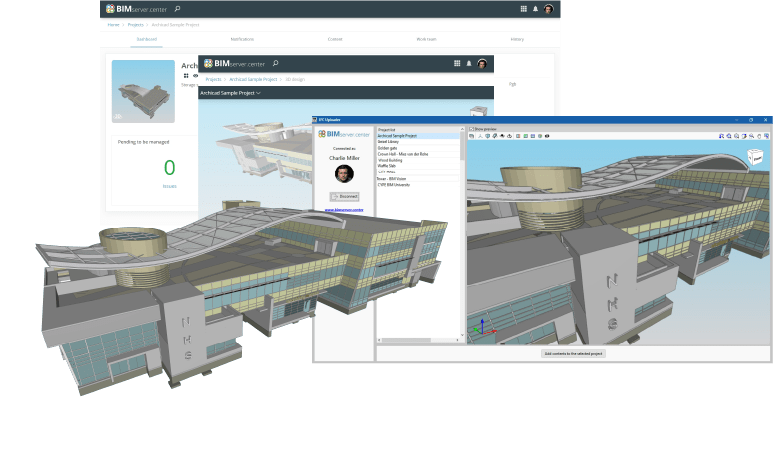Click the search magnifier in the dashboard window header

pyautogui.click(x=177, y=9)
